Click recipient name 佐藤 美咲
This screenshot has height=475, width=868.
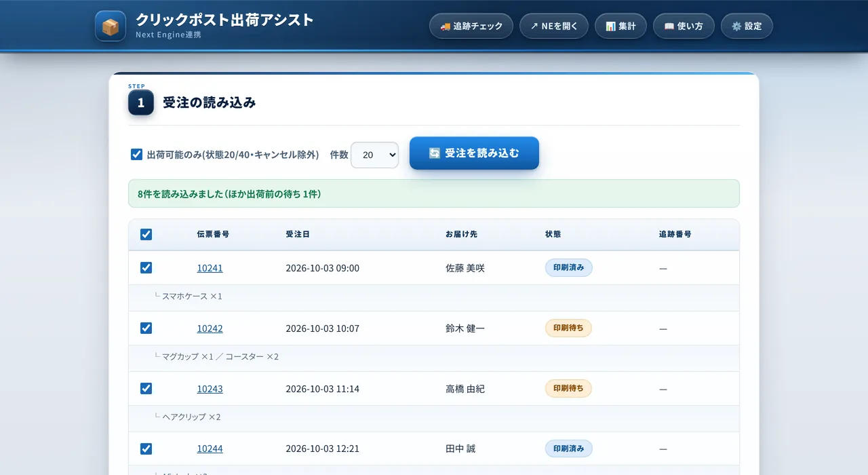click(x=465, y=268)
